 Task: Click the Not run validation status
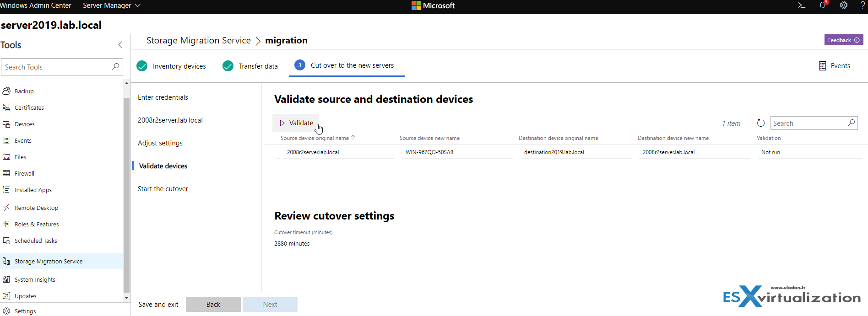click(x=770, y=152)
